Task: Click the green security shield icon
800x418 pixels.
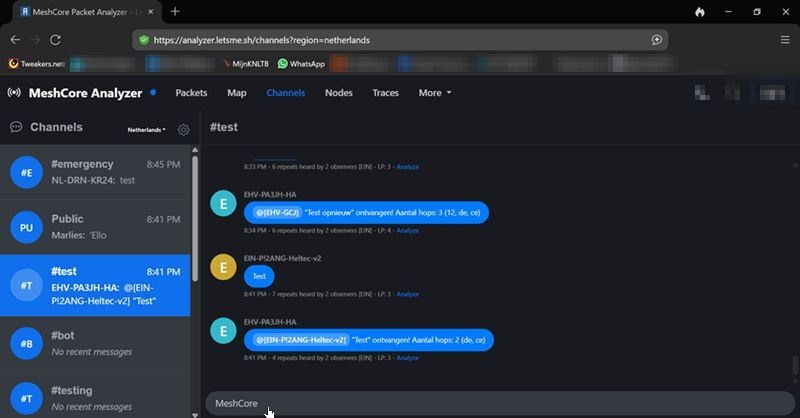Action: [144, 40]
